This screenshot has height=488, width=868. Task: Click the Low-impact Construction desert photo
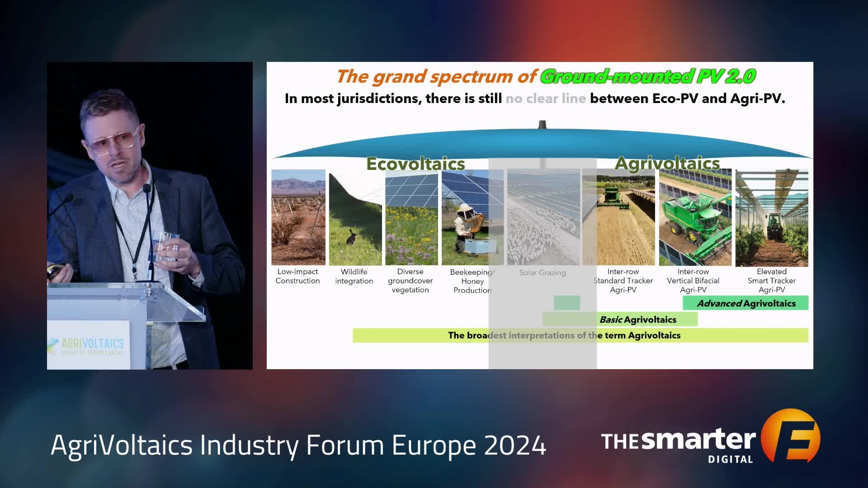click(298, 217)
